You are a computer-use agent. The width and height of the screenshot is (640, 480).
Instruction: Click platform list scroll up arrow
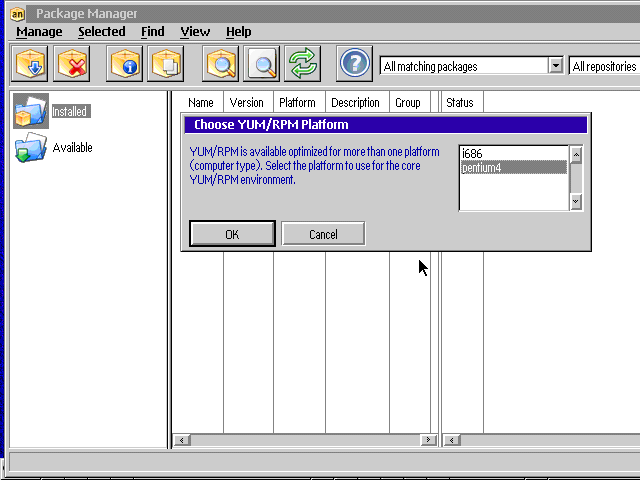click(x=576, y=155)
